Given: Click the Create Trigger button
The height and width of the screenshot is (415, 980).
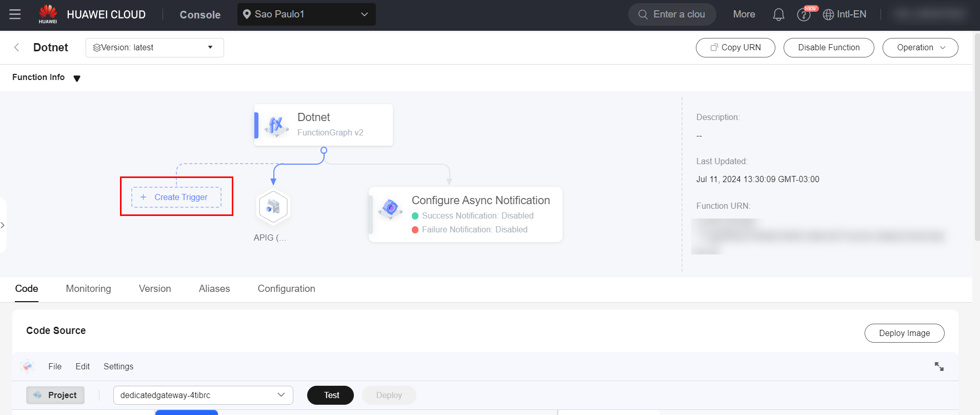Looking at the screenshot, I should 176,197.
